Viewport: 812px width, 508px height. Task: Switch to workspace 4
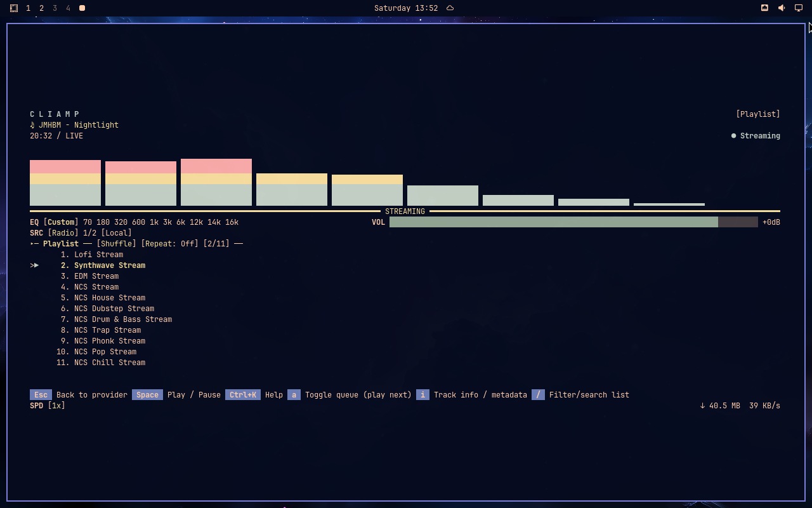point(68,8)
